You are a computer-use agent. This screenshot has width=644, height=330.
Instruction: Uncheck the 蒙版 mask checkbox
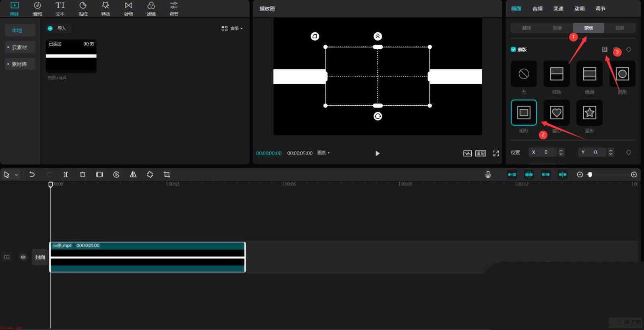coord(513,49)
